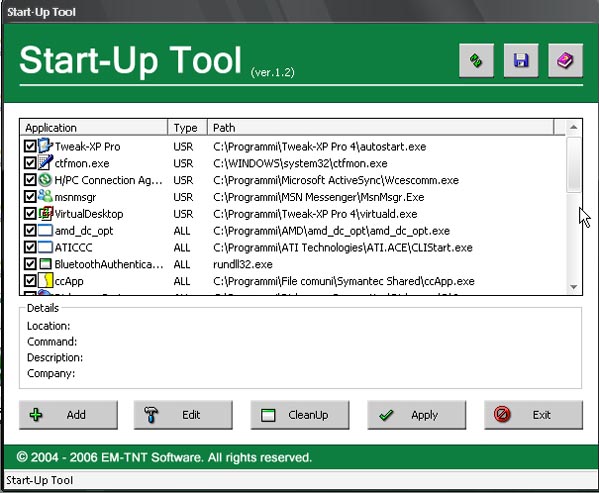Click the USR type cell for msnmsgr
Screen dimensions: 599x493
tap(183, 197)
